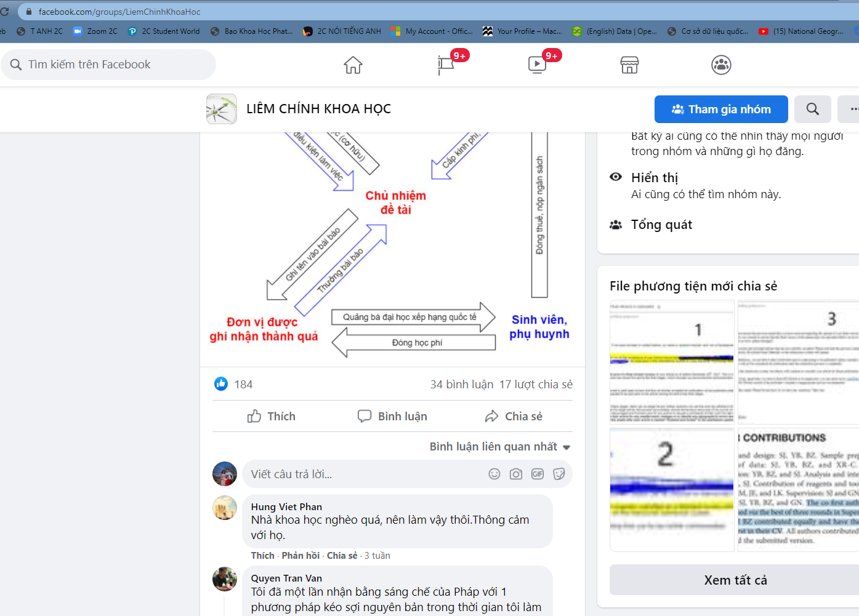Open shared file thumbnail numbered 1

(672, 362)
